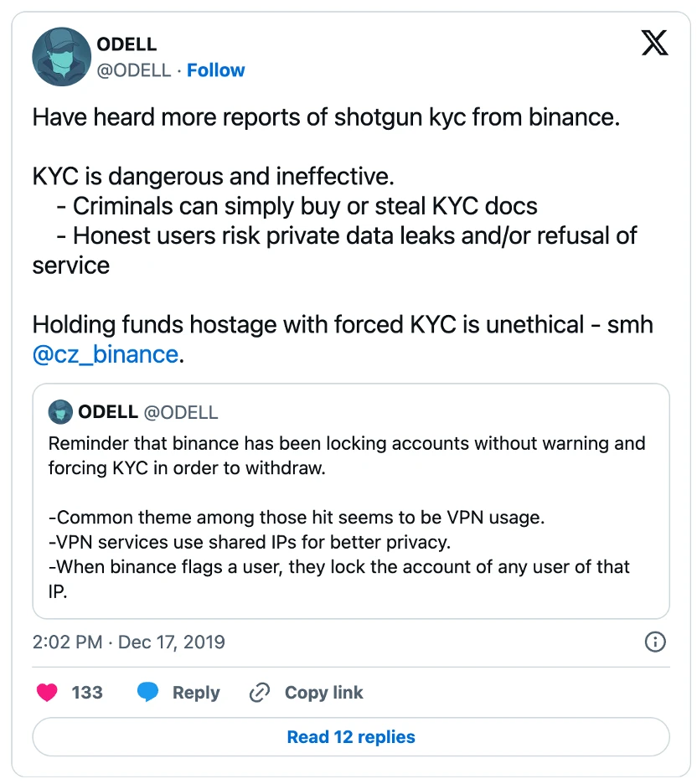Viewport: 697px width, 784px height.
Task: Click the reply speech bubble icon
Action: click(148, 693)
